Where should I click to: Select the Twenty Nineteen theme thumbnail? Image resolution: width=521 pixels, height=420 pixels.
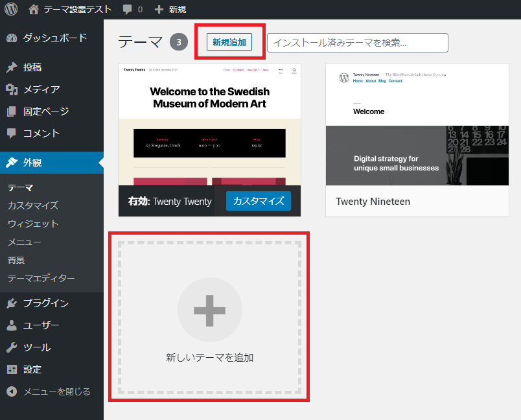(x=417, y=124)
